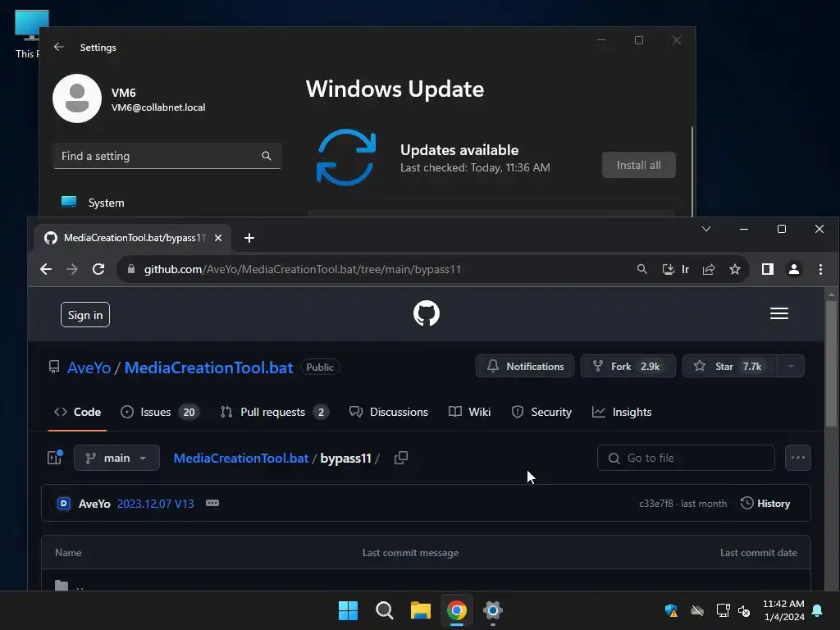Click Install all in Windows Update

[638, 165]
